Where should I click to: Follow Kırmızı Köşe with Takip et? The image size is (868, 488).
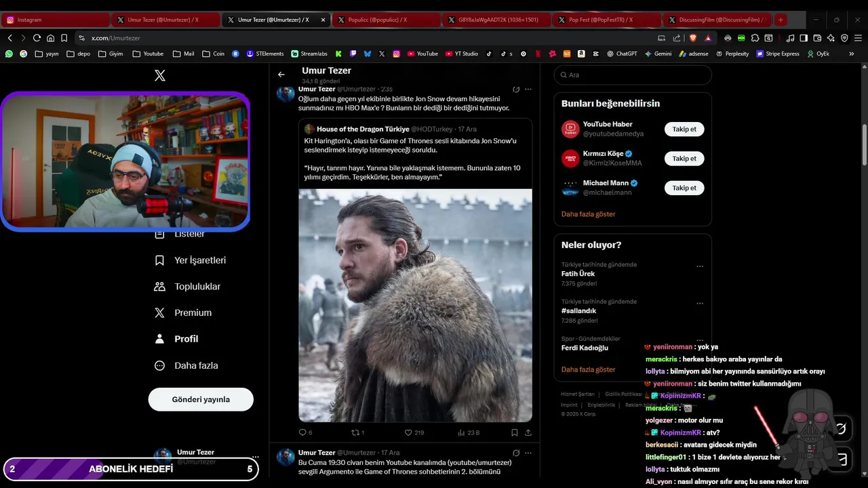tap(684, 159)
